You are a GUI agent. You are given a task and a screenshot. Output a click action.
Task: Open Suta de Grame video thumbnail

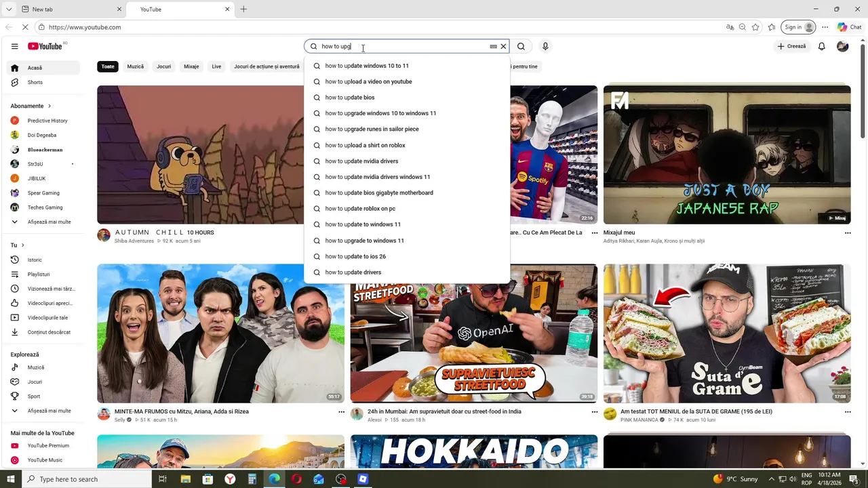point(727,333)
